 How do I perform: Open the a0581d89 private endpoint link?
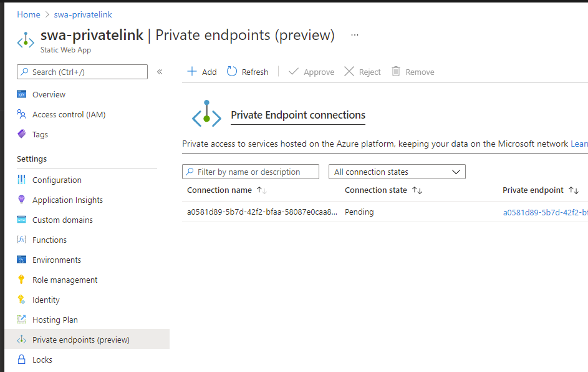(x=545, y=212)
